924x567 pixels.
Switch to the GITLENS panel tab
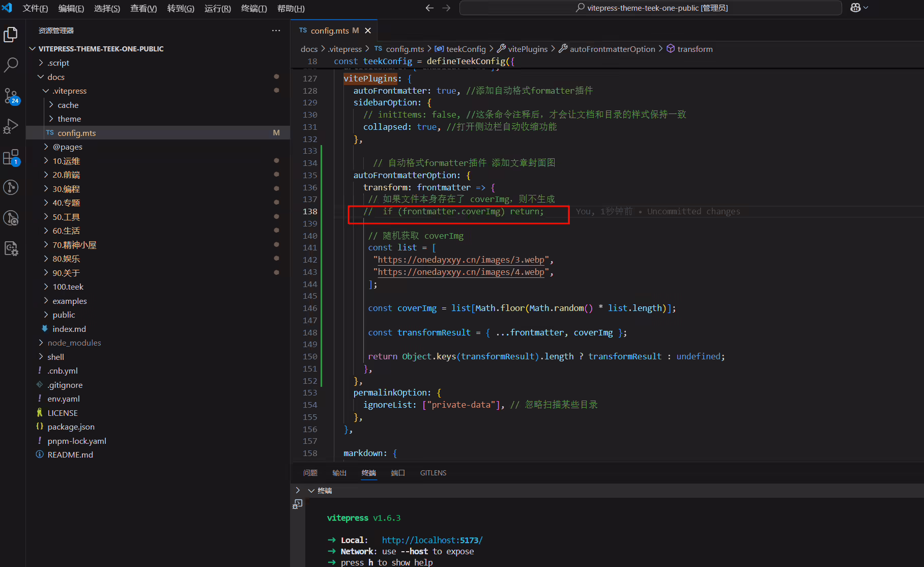[x=433, y=473]
